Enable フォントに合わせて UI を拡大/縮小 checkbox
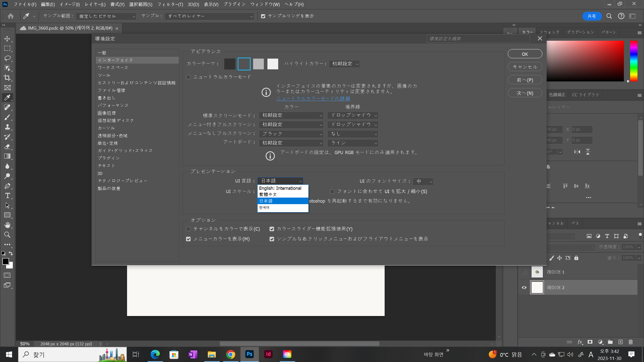This screenshot has width=644, height=362. [332, 192]
